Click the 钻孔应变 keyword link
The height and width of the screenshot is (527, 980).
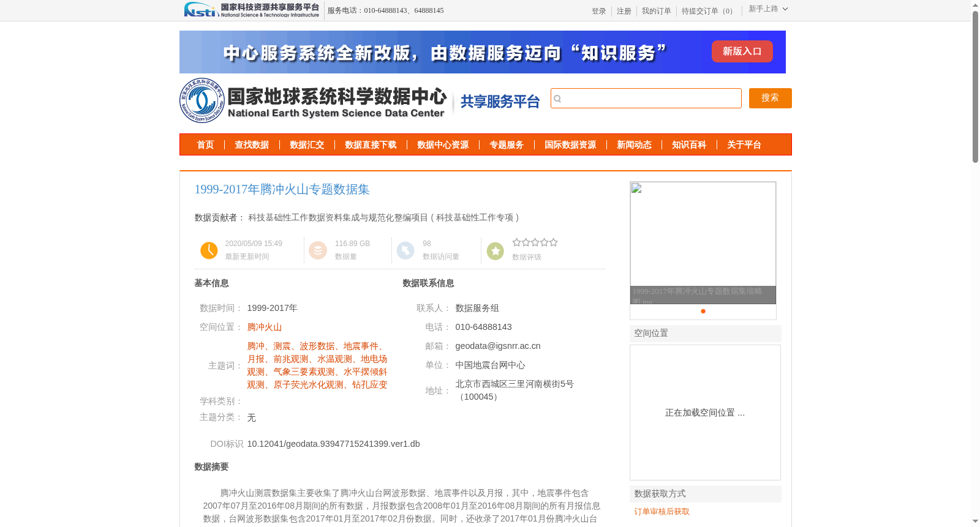pos(369,384)
